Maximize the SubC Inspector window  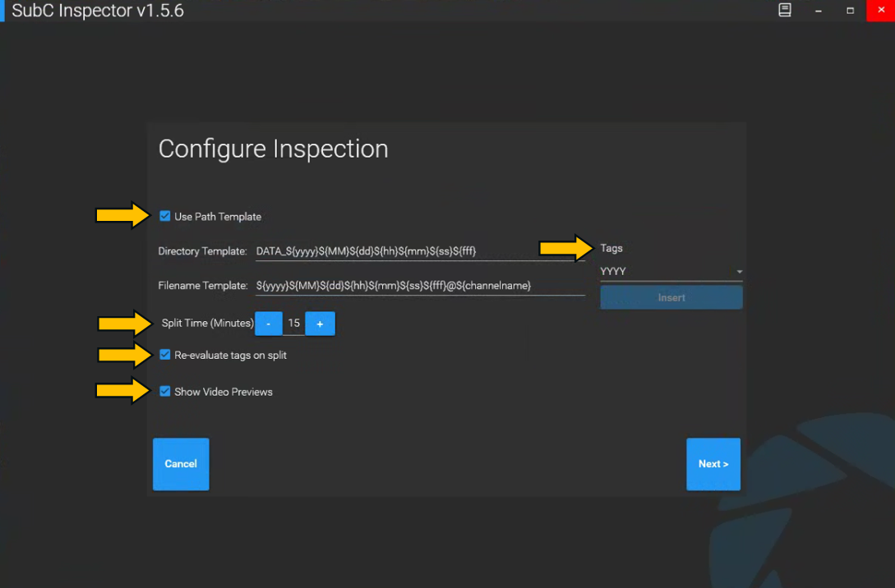(x=850, y=11)
